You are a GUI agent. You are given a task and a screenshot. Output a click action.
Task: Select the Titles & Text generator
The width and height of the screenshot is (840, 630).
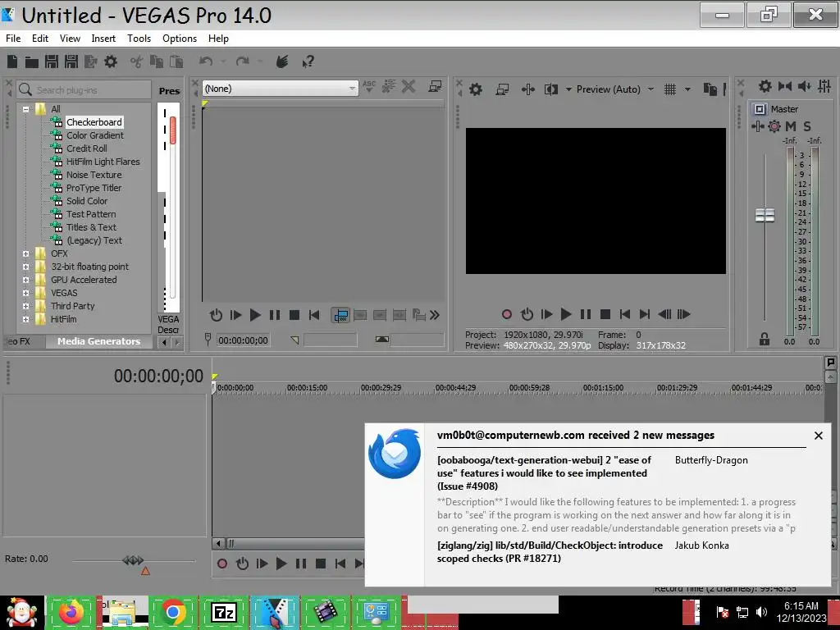pos(91,228)
